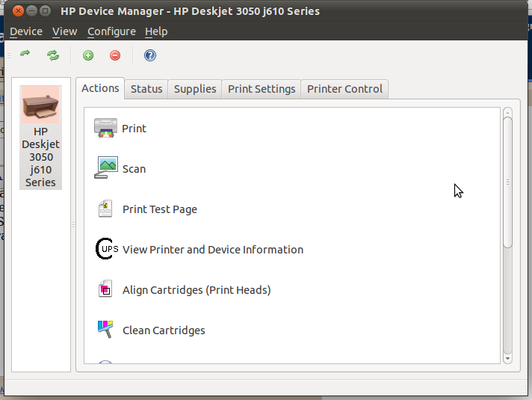
Task: Choose Align Cartridges (Print Heads)
Action: click(x=197, y=290)
